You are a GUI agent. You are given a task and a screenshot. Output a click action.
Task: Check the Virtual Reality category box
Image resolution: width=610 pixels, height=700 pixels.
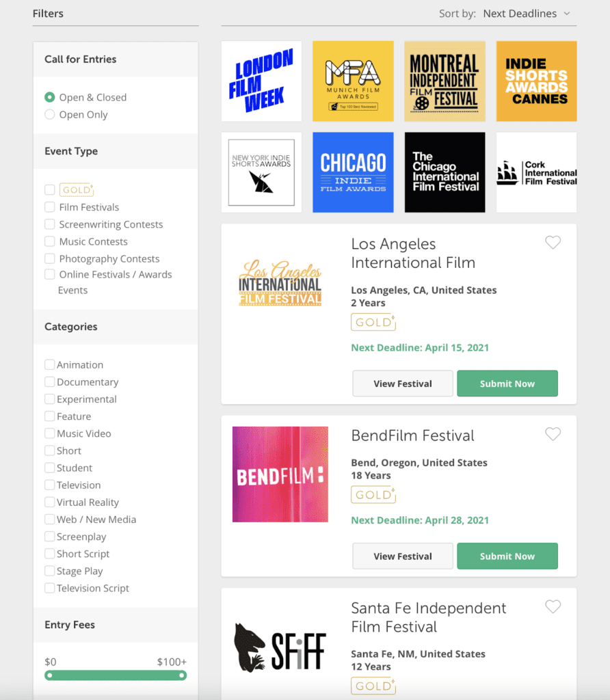(49, 502)
